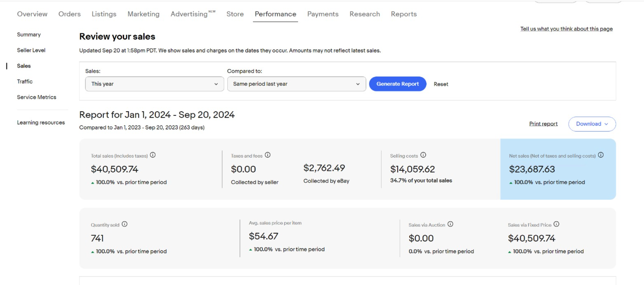Open 'Tell us what you think' feedback link
Image resolution: width=644 pixels, height=285 pixels.
tap(566, 29)
